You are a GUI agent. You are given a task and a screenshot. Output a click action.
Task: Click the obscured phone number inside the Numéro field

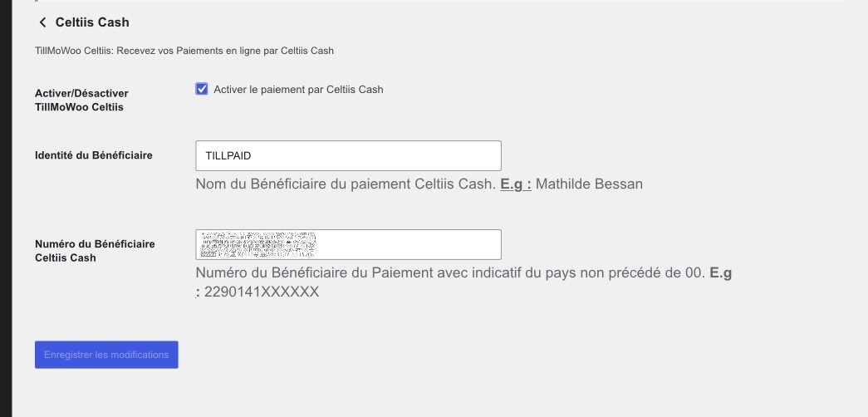(258, 245)
